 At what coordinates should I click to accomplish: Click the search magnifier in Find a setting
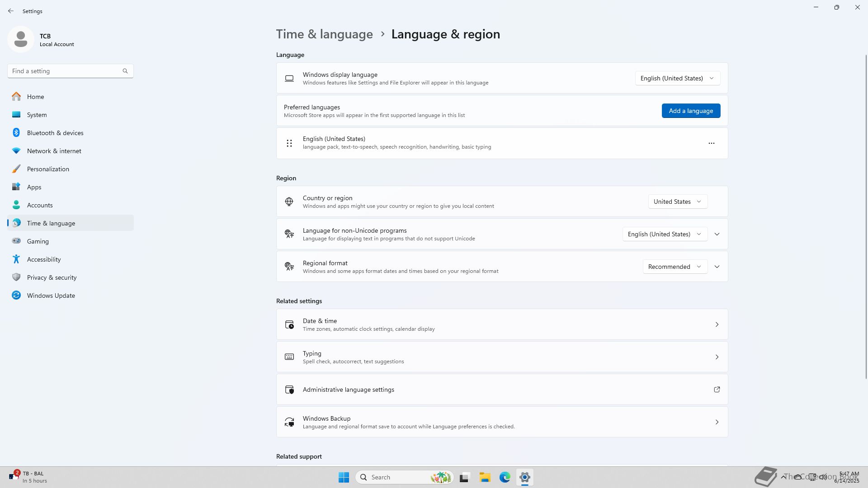coord(125,71)
